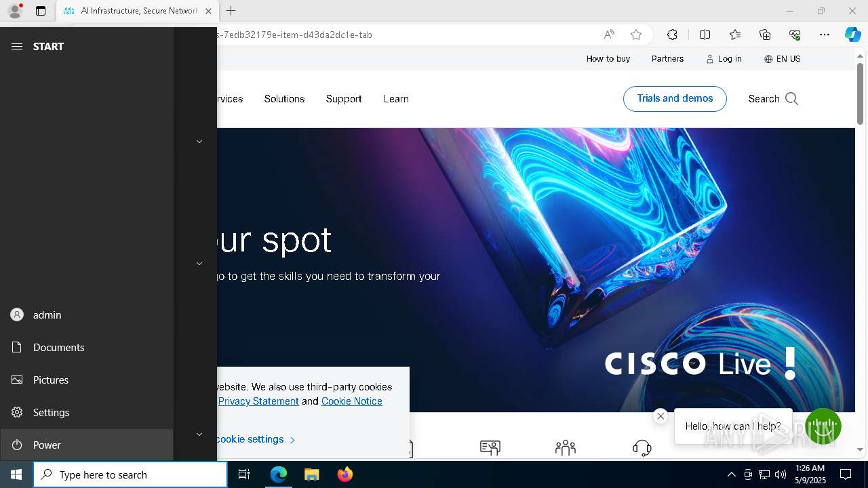Open the volume control tray icon
868x488 pixels.
click(781, 474)
